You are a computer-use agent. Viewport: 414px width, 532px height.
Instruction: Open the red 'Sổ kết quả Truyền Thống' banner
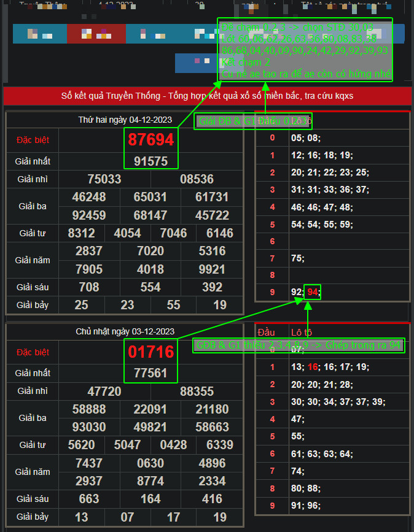point(207,96)
